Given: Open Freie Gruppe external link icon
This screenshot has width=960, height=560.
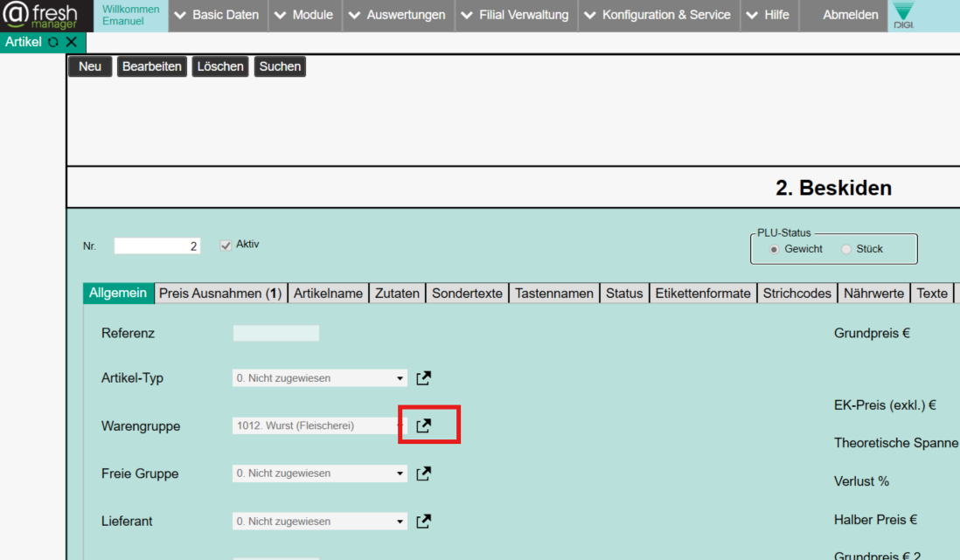Looking at the screenshot, I should [x=424, y=474].
